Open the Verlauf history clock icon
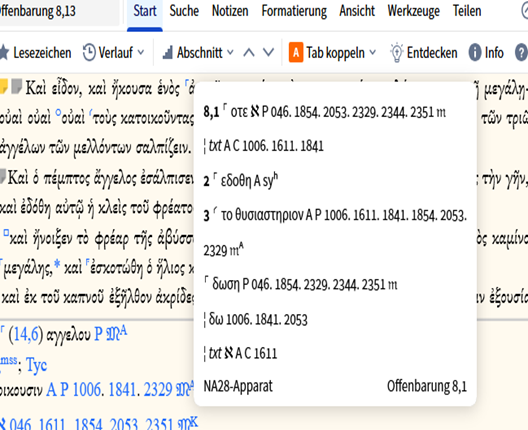528x430 pixels. pyautogui.click(x=89, y=53)
